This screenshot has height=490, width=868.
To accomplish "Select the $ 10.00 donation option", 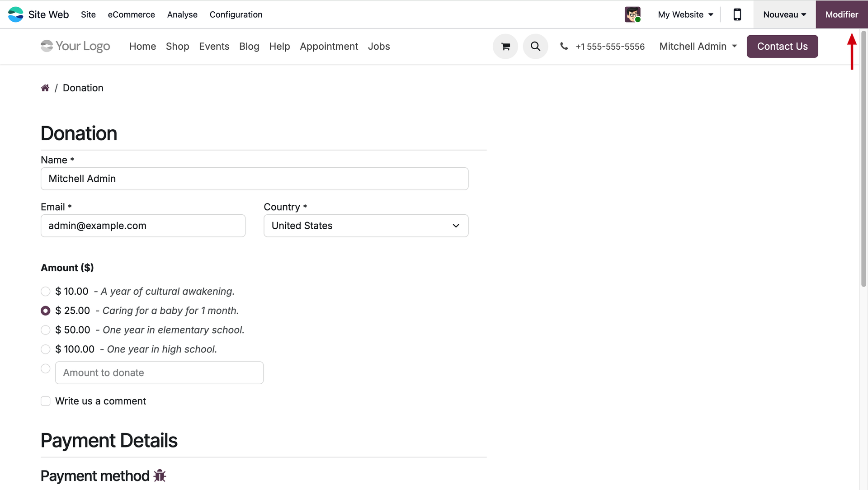I will coord(45,292).
